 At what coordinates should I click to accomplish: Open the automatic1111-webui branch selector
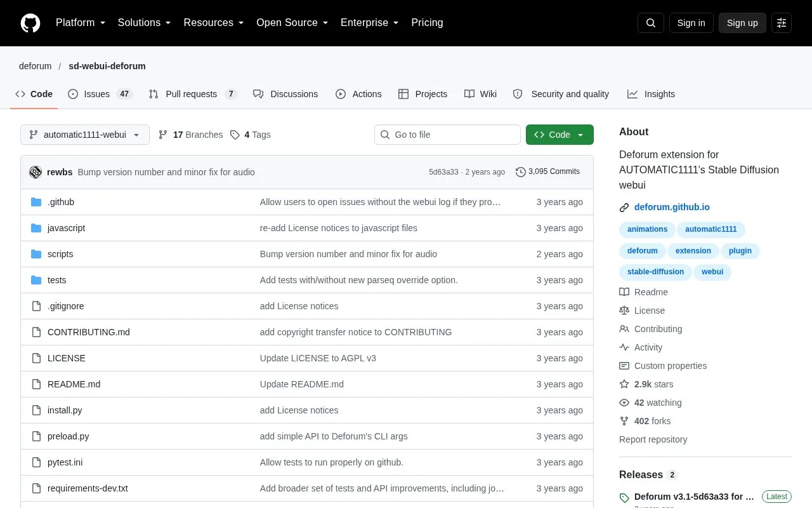coord(85,135)
